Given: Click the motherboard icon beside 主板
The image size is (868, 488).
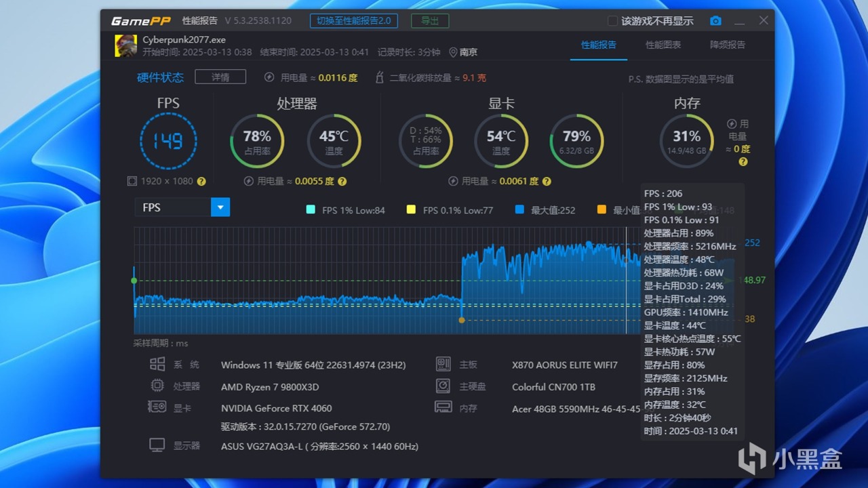Looking at the screenshot, I should pyautogui.click(x=443, y=365).
